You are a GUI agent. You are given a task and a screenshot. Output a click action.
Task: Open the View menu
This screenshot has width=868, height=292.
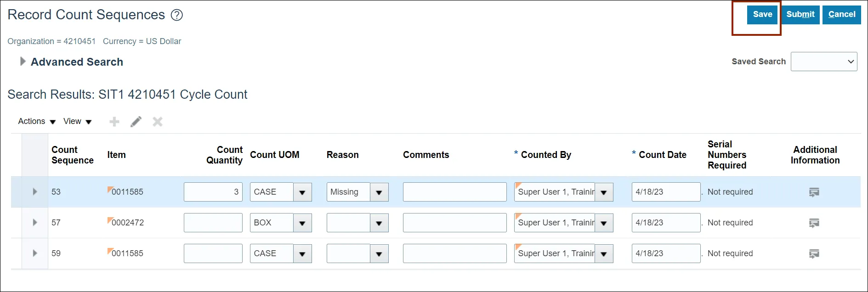tap(78, 121)
